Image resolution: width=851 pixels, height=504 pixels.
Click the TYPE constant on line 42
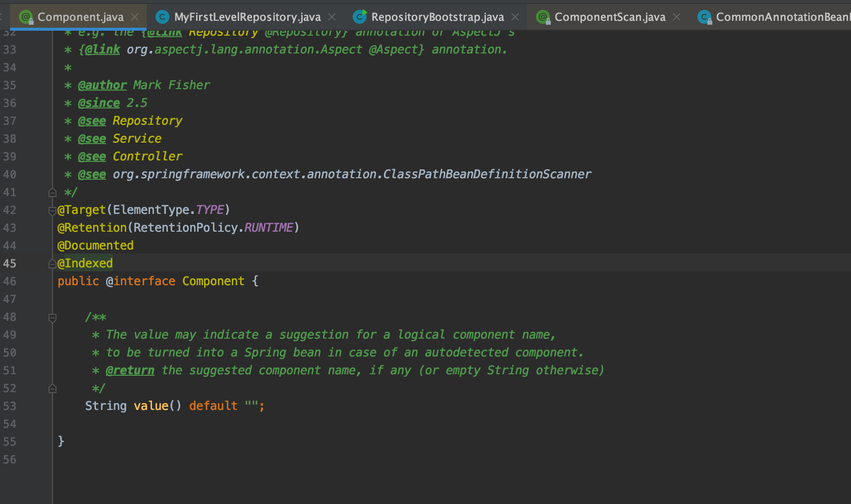(210, 210)
